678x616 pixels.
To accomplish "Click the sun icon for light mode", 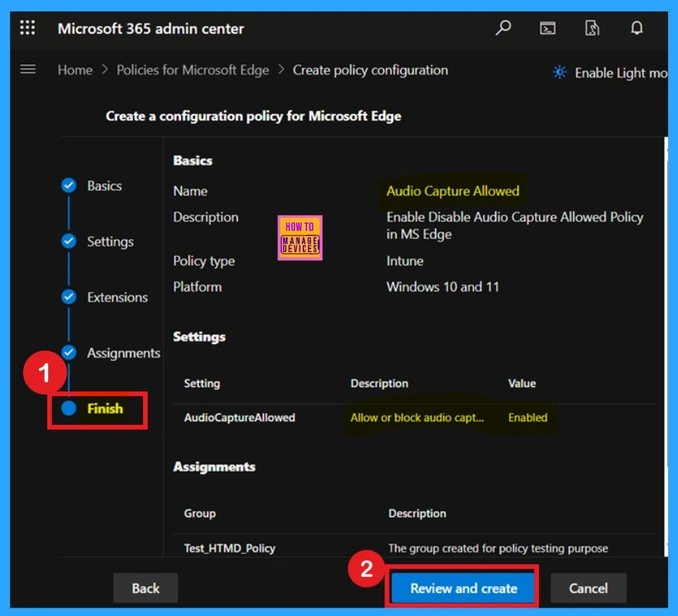I will click(x=560, y=72).
